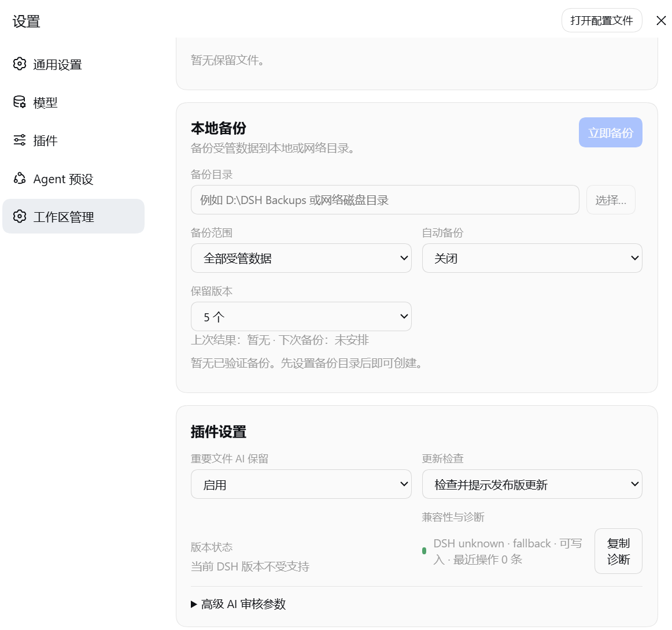
Task: Expand the 高级 AI 审核参数 section
Action: [x=238, y=604]
